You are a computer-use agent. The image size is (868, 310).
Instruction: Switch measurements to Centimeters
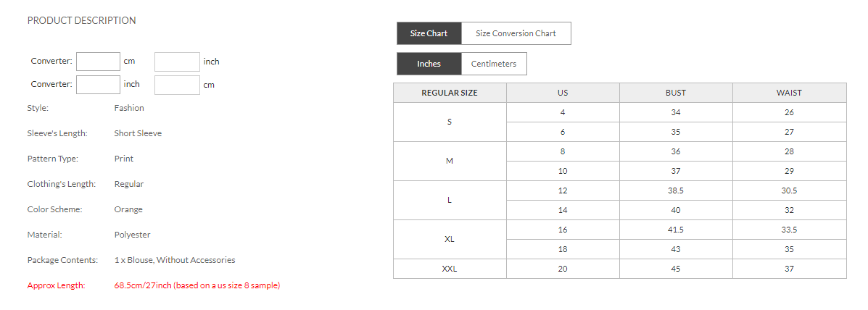[x=494, y=64]
